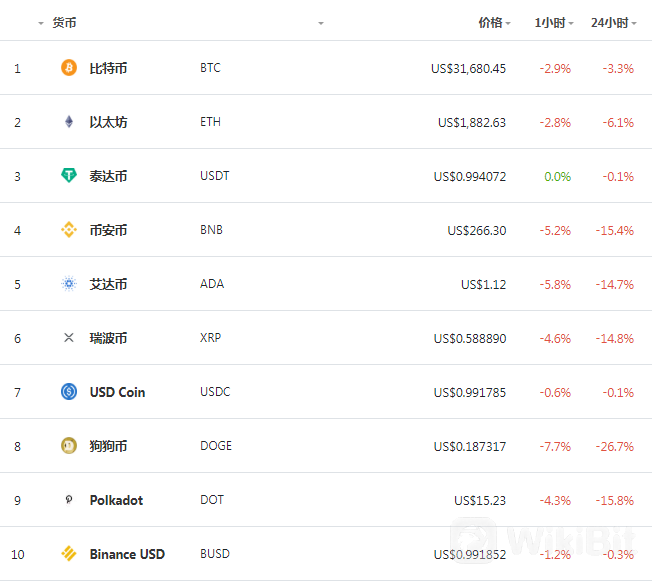Screen dimensions: 652x582
Task: Click the Binance USD striped icon
Action: coord(69,553)
